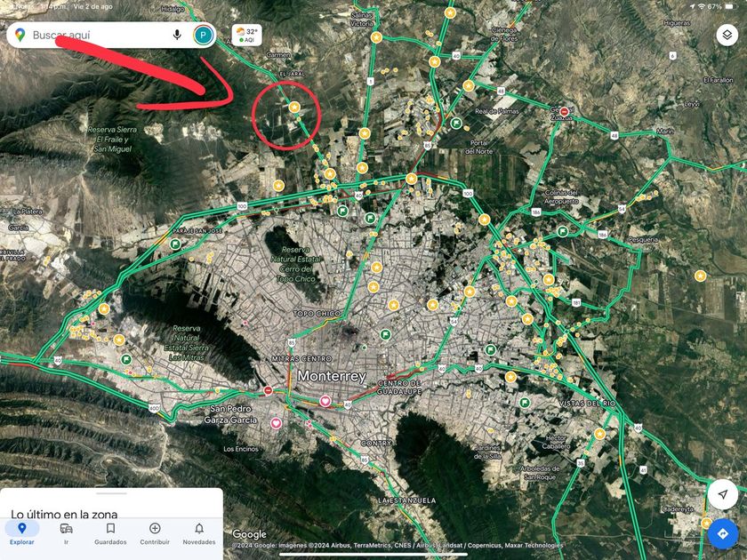Viewport: 747px width, 560px height.
Task: Tap the road closure sign near General Zuazua
Action: 564,111
